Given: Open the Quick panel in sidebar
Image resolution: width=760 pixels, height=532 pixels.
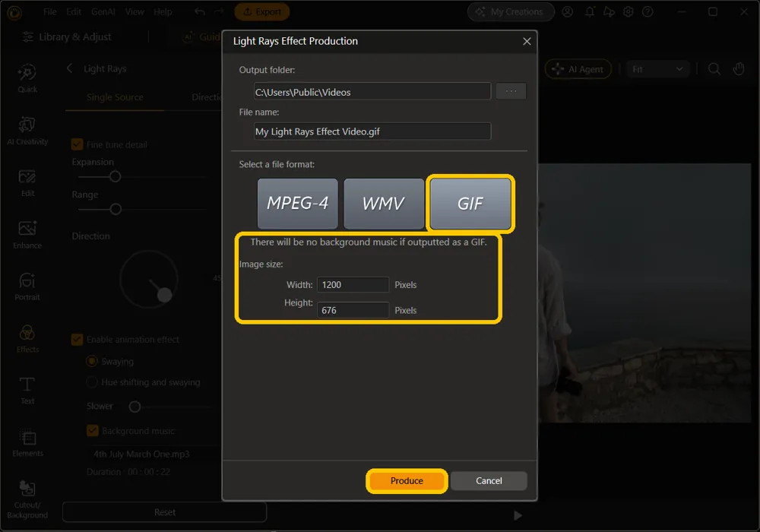Looking at the screenshot, I should [x=27, y=78].
